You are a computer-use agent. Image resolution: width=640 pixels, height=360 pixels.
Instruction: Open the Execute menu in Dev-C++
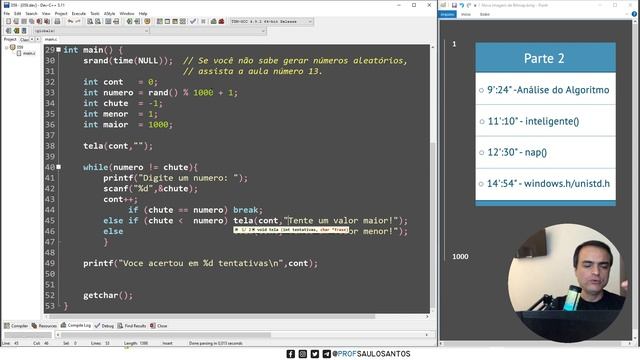(79, 13)
